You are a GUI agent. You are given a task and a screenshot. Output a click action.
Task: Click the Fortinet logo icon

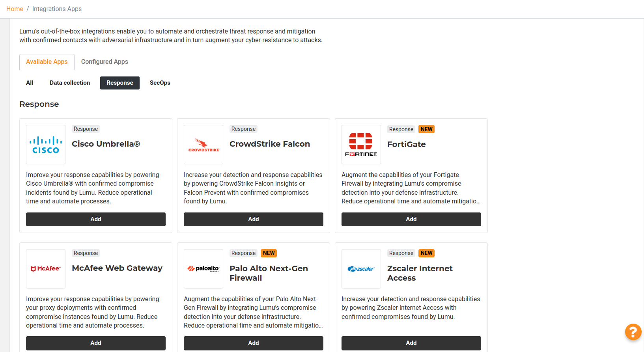pos(361,145)
